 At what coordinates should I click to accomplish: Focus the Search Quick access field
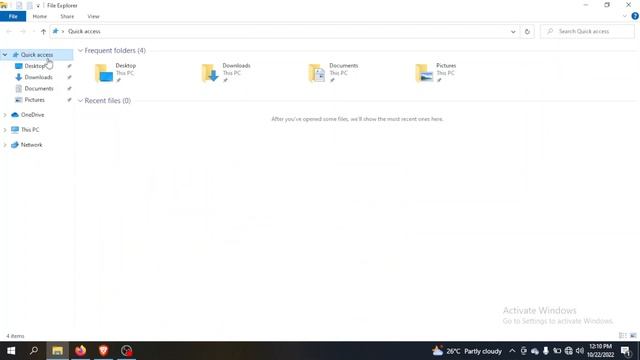[x=588, y=31]
